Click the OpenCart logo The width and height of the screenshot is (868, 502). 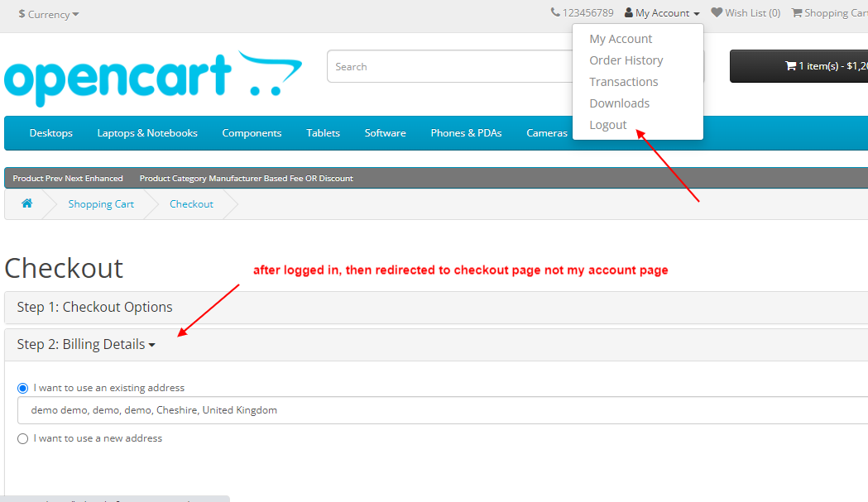[x=153, y=78]
